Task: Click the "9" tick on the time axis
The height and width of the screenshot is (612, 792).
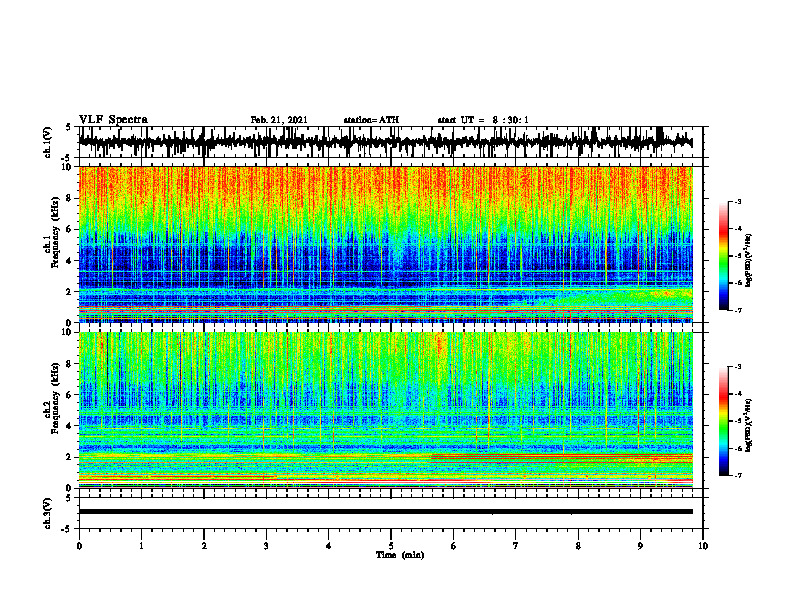Action: pyautogui.click(x=640, y=546)
